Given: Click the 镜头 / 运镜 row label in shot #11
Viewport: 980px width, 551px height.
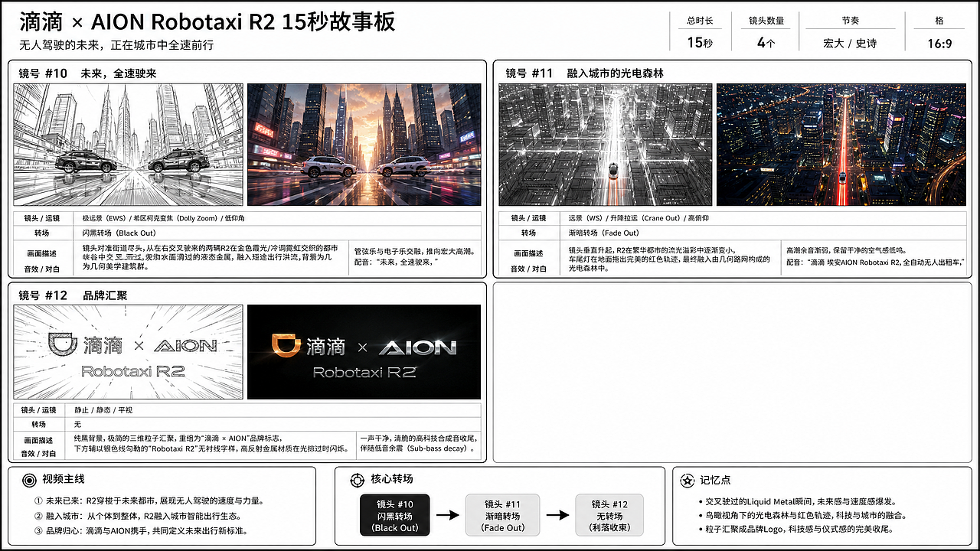Looking at the screenshot, I should 528,218.
